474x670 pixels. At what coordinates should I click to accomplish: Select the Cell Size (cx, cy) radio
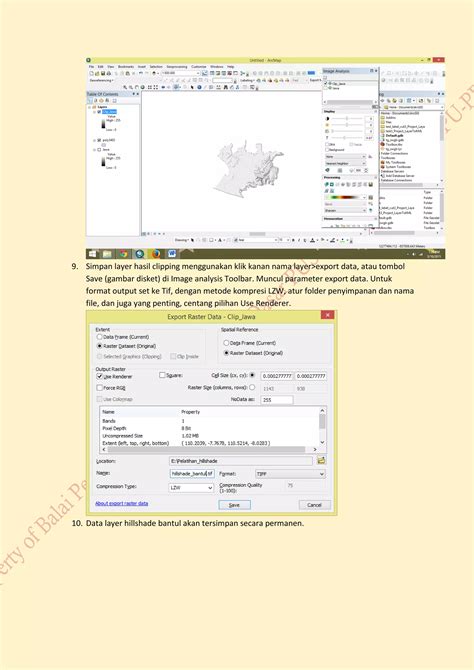click(x=252, y=375)
